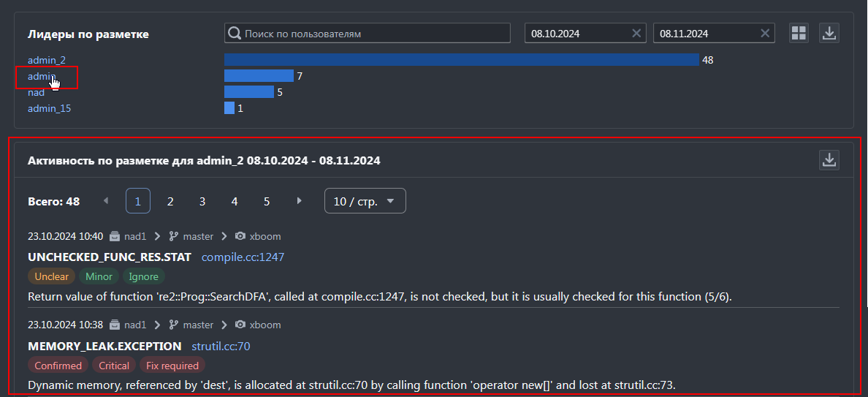Click the admin_2 bar showing 48

point(462,60)
